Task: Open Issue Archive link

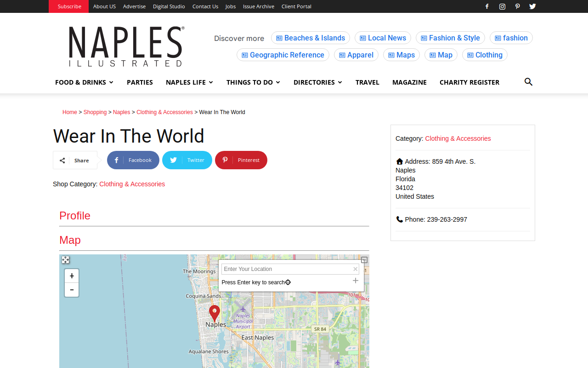Action: [x=259, y=6]
